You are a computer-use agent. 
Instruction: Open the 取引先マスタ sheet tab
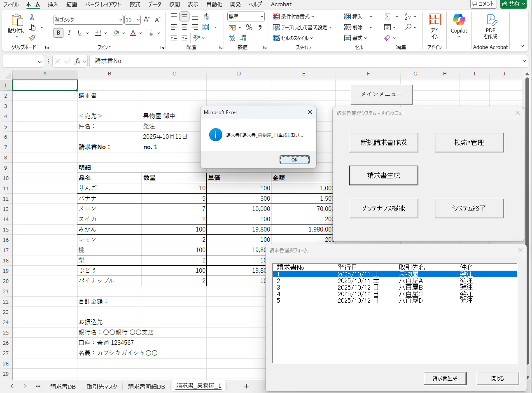102,387
